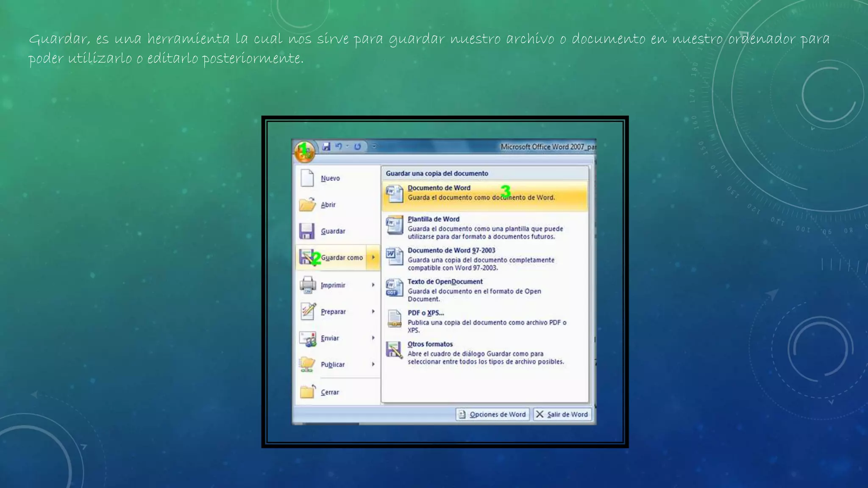
Task: Expand the Preparar submenu arrow
Action: point(373,311)
